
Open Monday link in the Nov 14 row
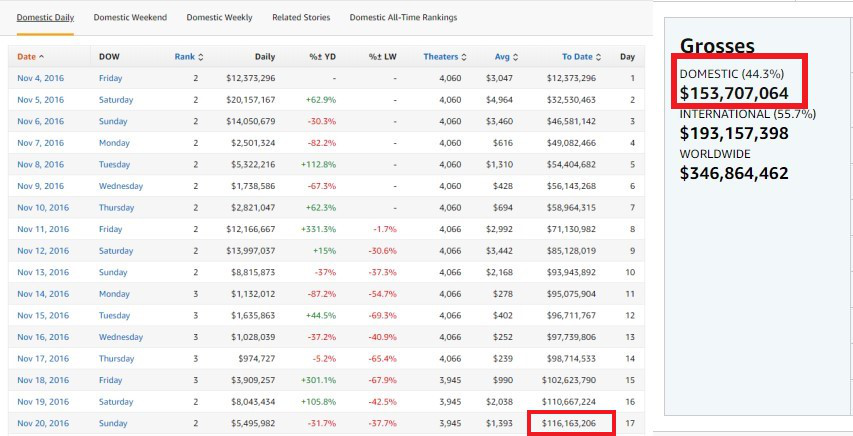click(113, 294)
